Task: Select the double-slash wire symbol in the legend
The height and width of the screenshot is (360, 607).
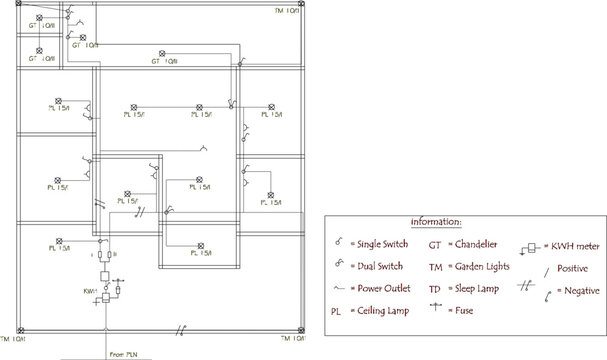Action: (526, 286)
